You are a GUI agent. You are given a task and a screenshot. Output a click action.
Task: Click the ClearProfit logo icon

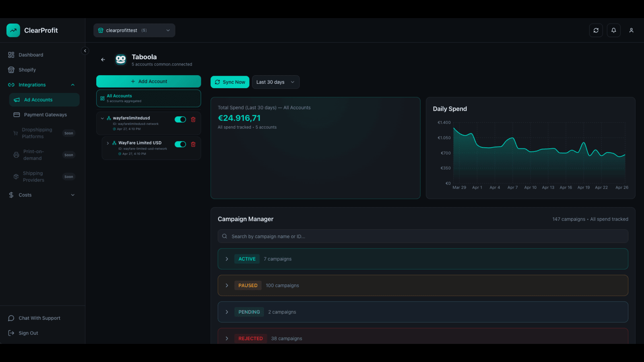click(13, 30)
